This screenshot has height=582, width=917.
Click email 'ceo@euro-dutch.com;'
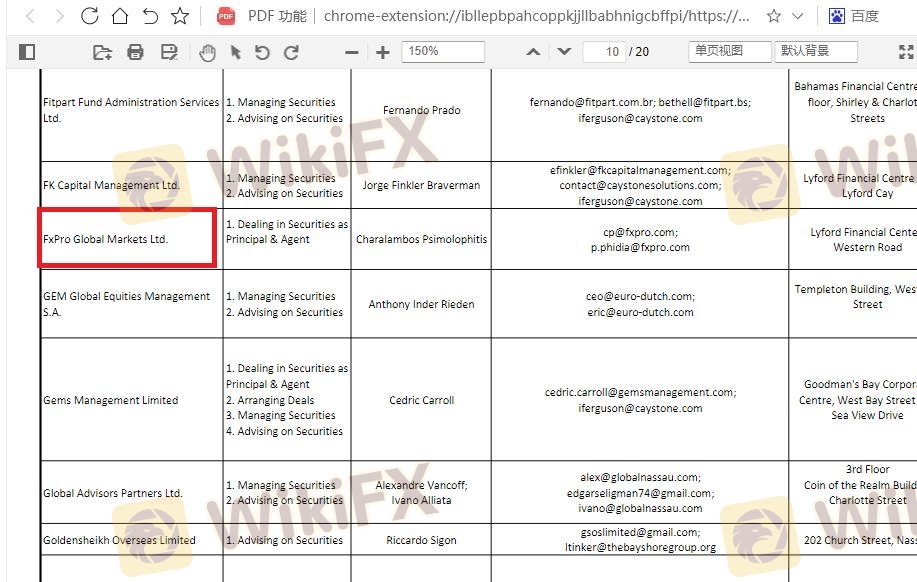pos(640,297)
